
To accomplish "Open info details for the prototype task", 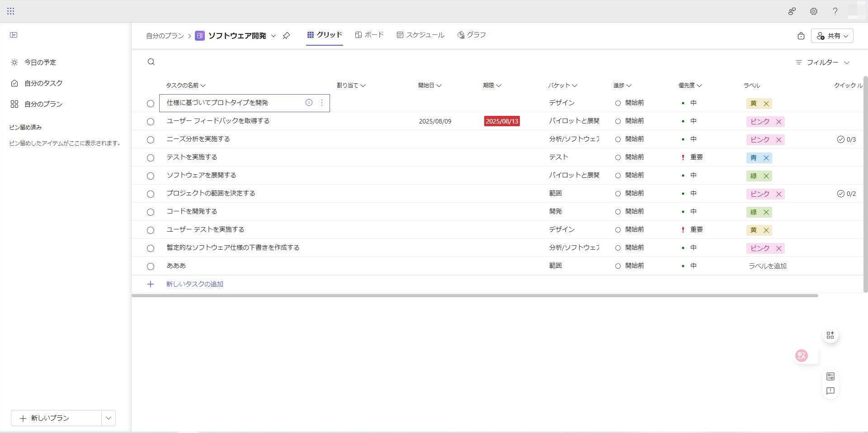I will [309, 103].
